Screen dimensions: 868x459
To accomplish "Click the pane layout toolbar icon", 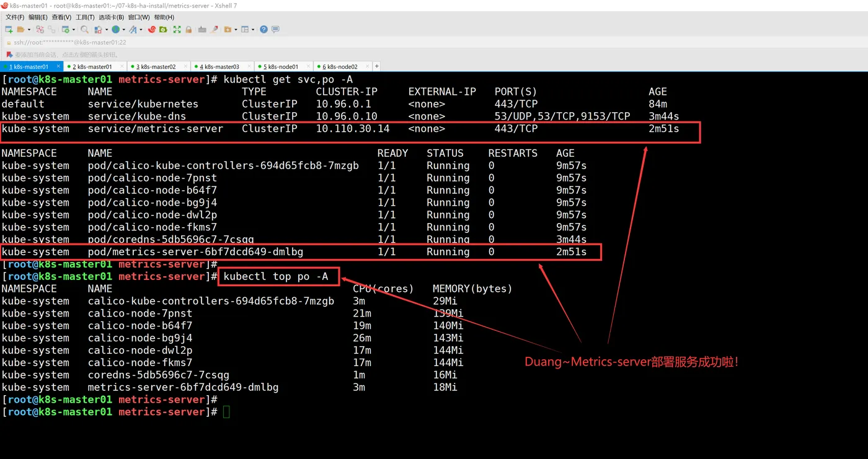I will pos(245,30).
